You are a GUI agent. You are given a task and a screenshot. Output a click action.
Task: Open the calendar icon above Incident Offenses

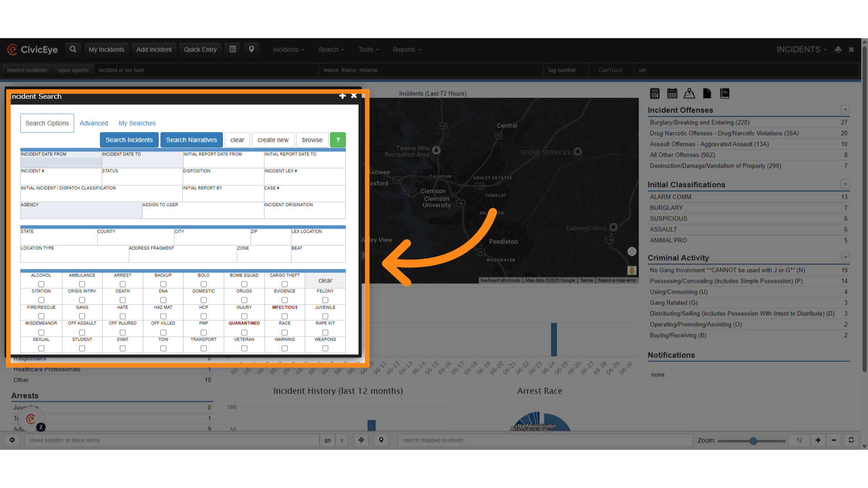coord(672,94)
